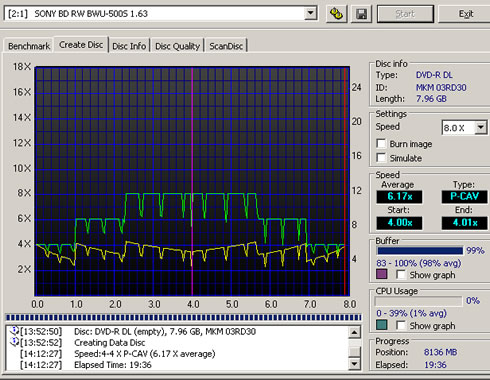Click the disc ID MKM 03RD30
The image size is (490, 380).
[441, 87]
